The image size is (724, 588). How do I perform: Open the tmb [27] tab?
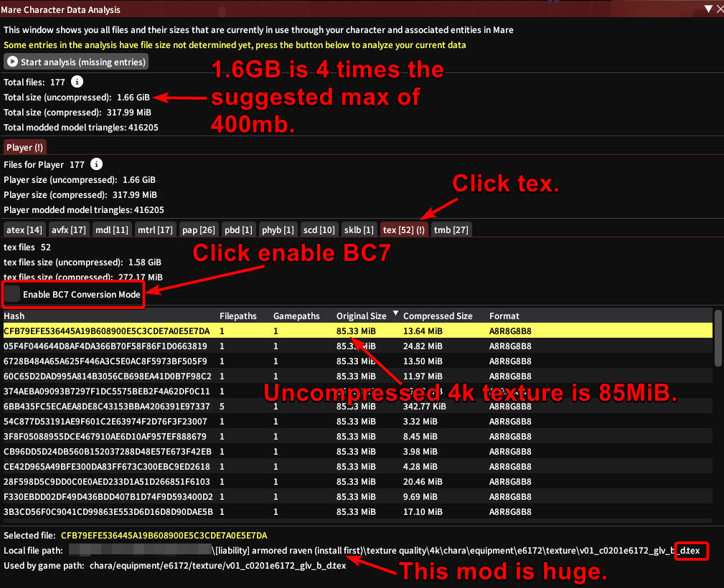[x=451, y=229]
